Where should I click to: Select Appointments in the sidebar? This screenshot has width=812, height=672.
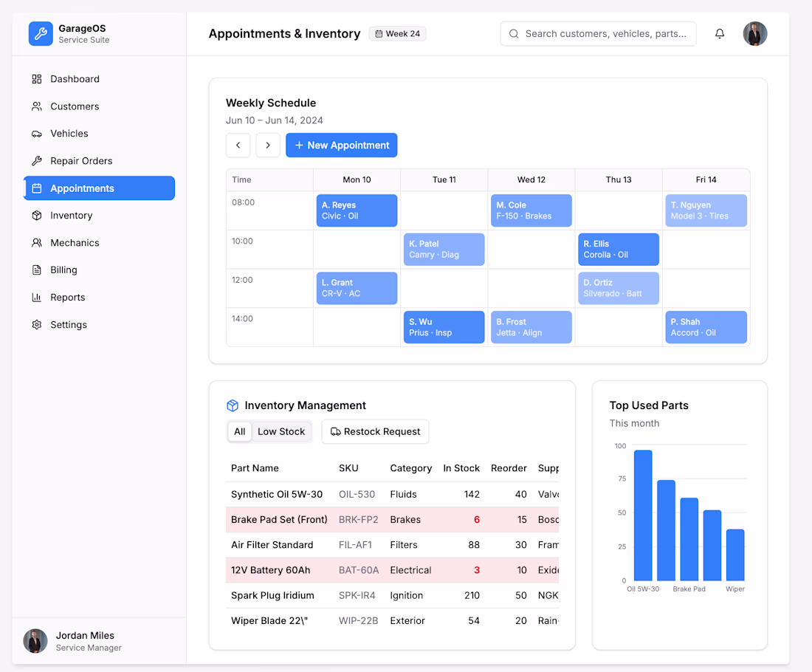click(x=99, y=188)
